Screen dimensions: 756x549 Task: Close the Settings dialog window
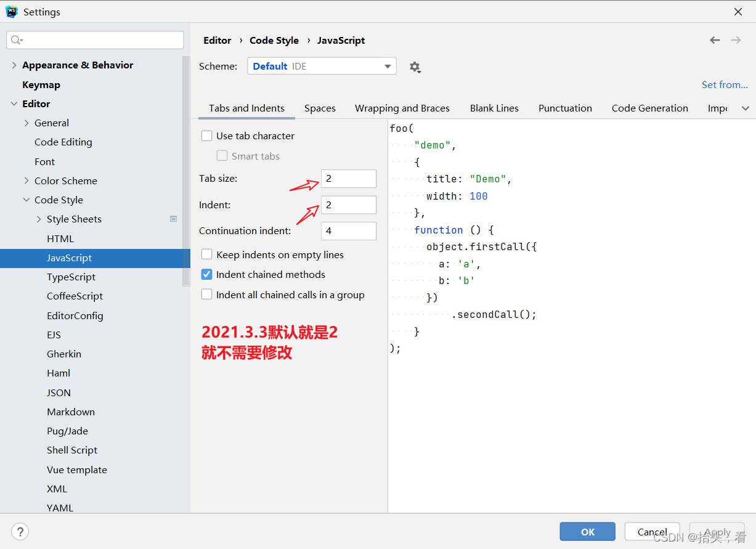click(738, 12)
